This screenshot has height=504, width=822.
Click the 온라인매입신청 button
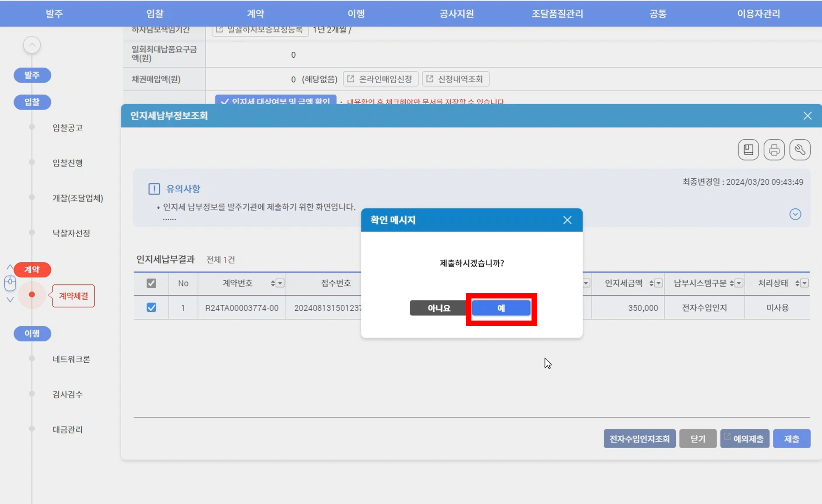(380, 79)
